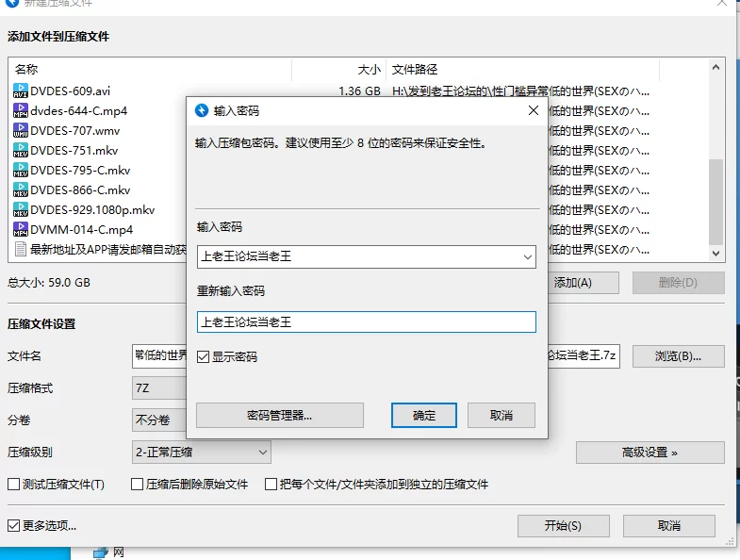Open the 分卷 不分卷 dropdown
This screenshot has width=740, height=560.
(159, 420)
